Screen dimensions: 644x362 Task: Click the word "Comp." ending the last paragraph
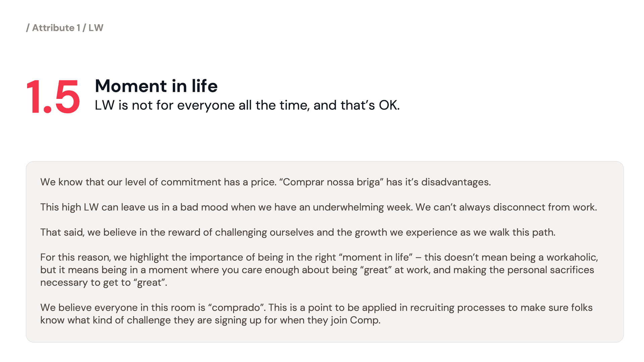(365, 320)
